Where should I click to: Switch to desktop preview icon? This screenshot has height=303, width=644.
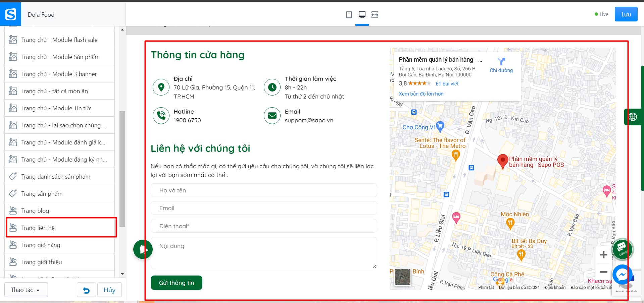[362, 15]
